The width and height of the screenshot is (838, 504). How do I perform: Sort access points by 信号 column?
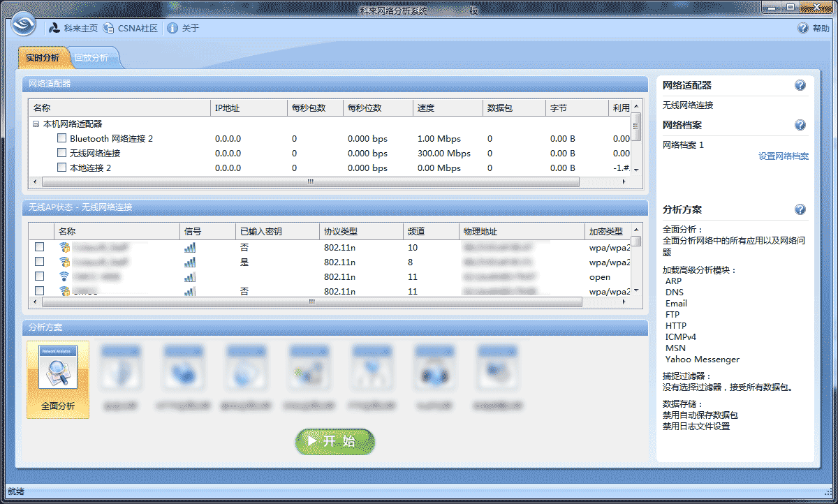click(x=207, y=232)
